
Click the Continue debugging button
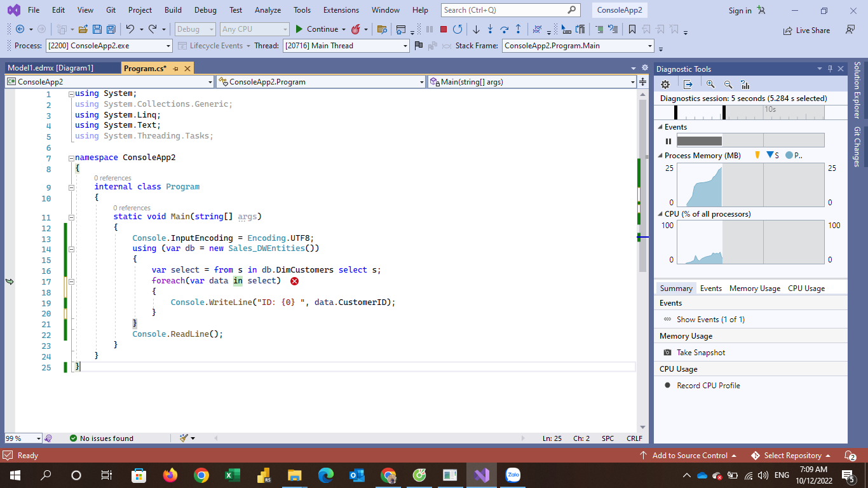[x=316, y=29]
